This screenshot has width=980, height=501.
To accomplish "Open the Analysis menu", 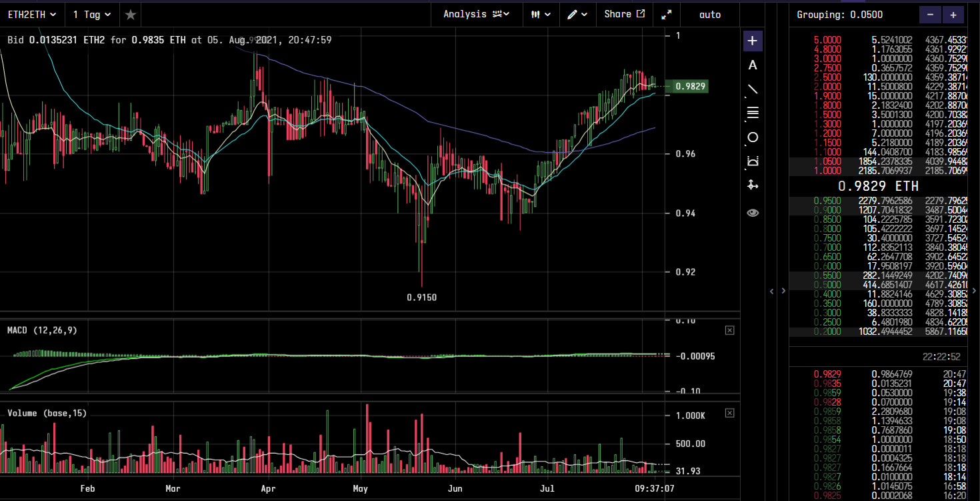I will tap(476, 14).
